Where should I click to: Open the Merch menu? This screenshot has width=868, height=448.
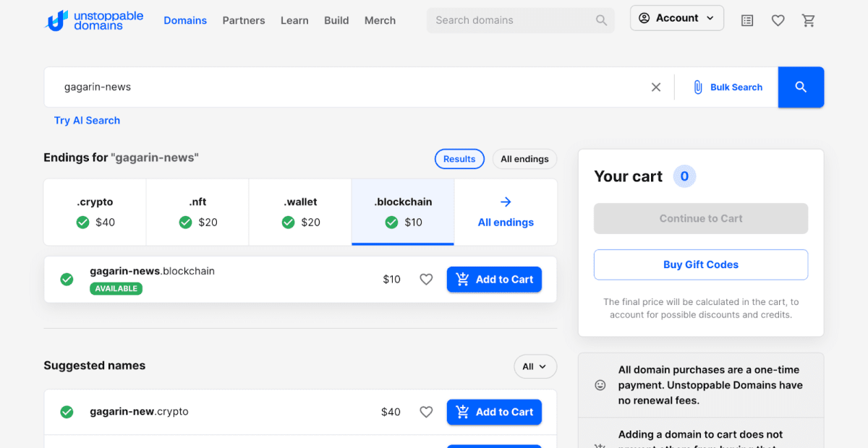tap(380, 20)
